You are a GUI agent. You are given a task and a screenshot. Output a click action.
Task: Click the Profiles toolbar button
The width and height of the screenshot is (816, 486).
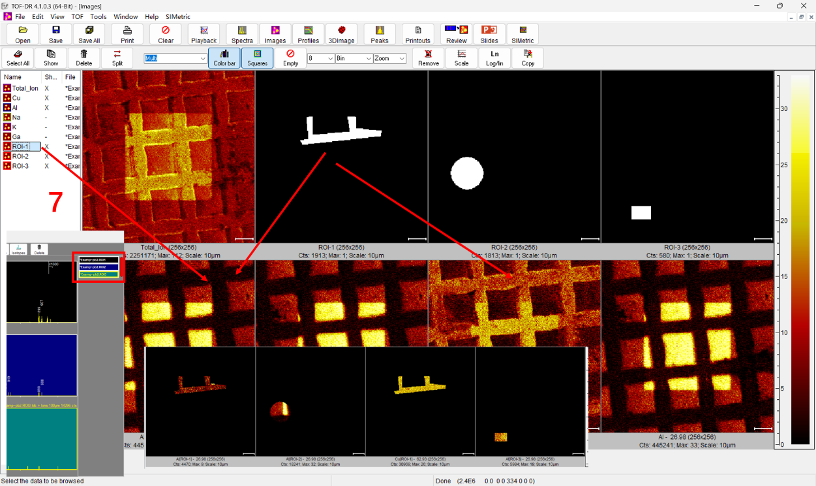pyautogui.click(x=308, y=35)
